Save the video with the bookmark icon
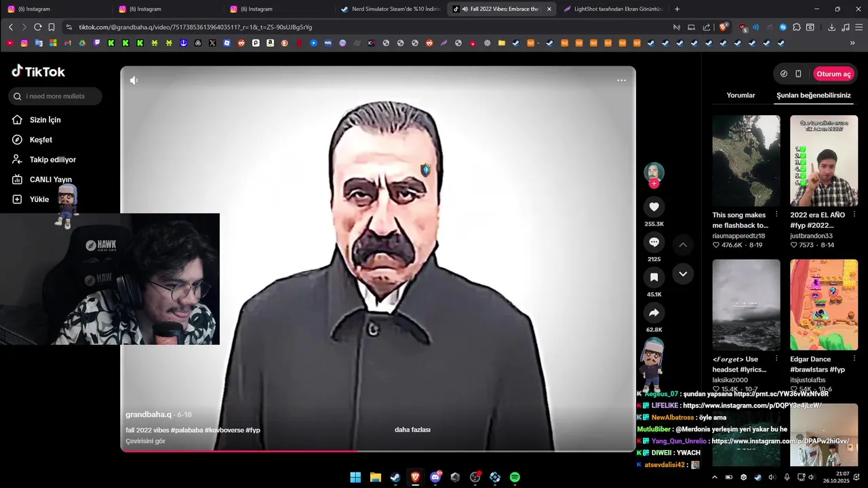 click(654, 277)
